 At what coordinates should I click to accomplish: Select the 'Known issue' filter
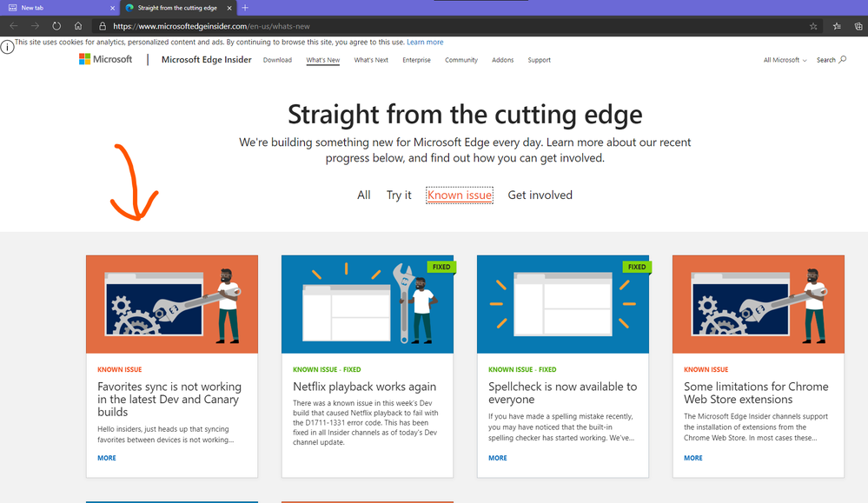coord(460,195)
